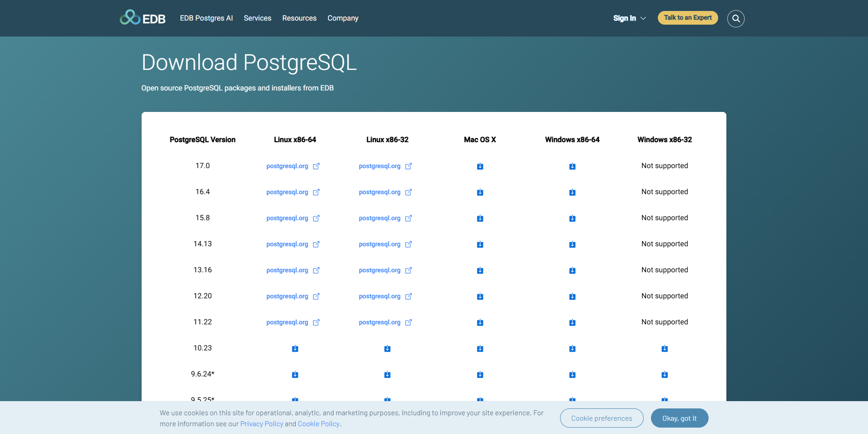The height and width of the screenshot is (434, 868).
Task: Download PostgreSQL 13.16 for Mac OS X
Action: click(x=480, y=270)
